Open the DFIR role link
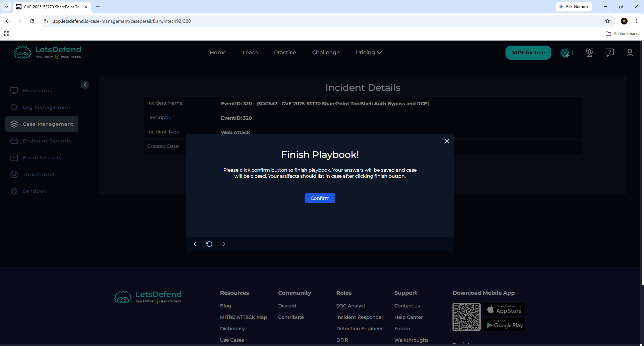Image resolution: width=644 pixels, height=346 pixels. pos(342,340)
